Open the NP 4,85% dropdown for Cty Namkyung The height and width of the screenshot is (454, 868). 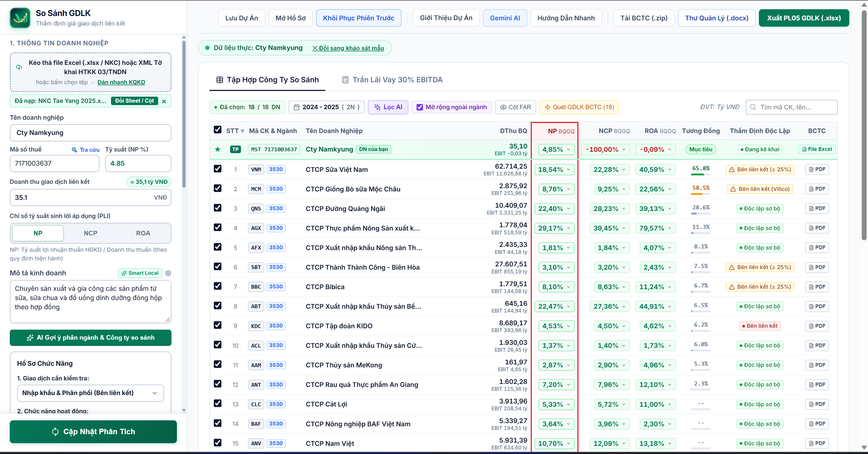click(x=556, y=149)
